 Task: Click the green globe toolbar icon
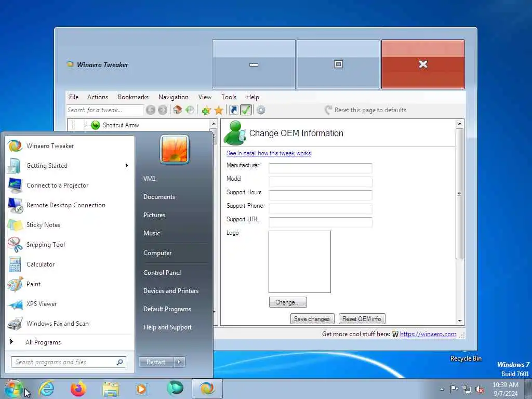click(190, 110)
